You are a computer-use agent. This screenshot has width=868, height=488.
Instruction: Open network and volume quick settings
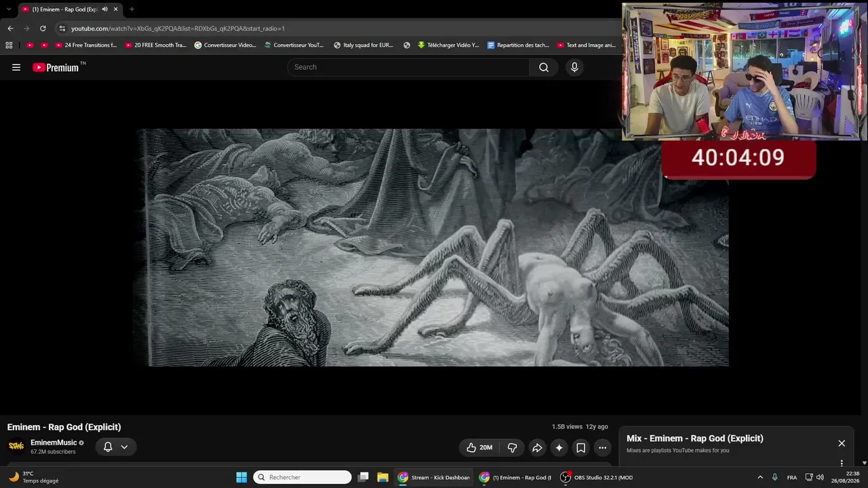814,477
